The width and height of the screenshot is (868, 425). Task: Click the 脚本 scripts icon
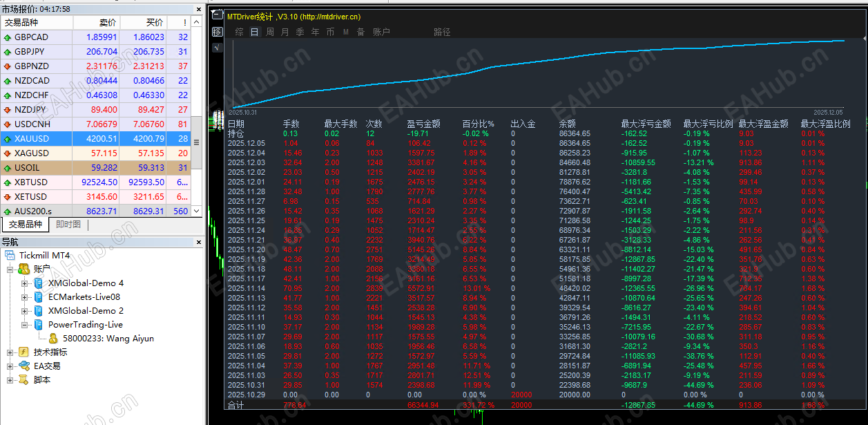23,379
